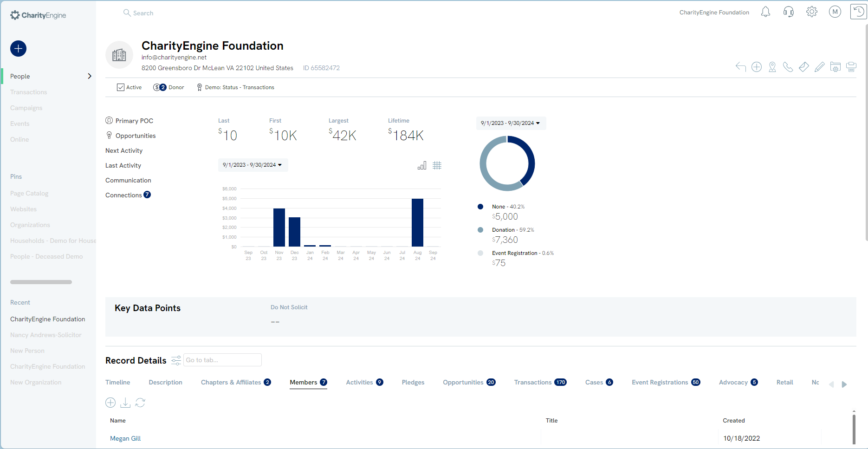Click the download export icon in Members

(x=125, y=403)
